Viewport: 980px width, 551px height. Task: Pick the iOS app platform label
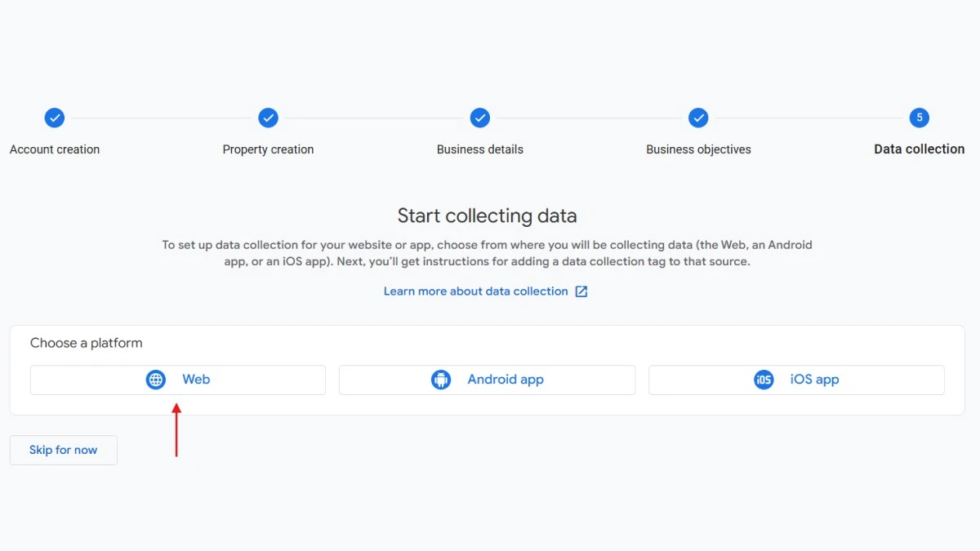(814, 380)
